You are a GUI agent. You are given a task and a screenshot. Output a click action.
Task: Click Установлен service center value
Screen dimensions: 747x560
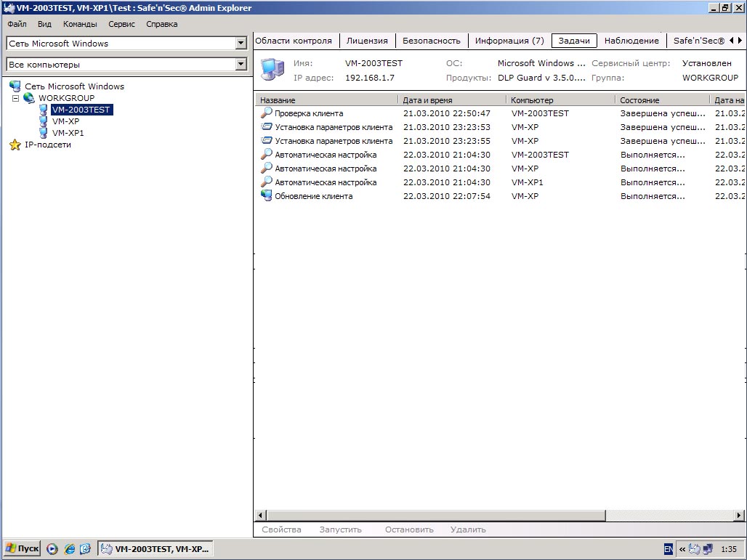click(707, 63)
